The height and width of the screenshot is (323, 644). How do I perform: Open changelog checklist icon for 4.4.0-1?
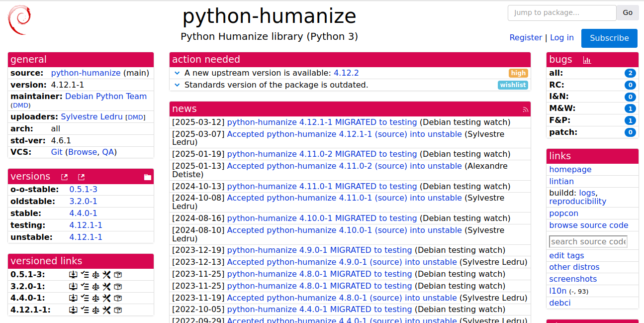click(85, 298)
